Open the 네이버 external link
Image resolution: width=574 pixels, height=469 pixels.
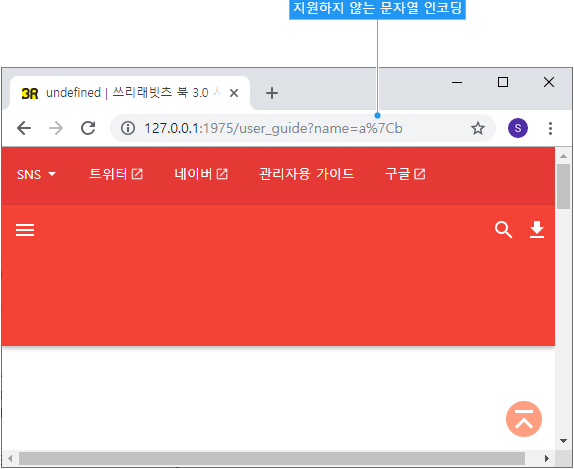click(x=201, y=174)
